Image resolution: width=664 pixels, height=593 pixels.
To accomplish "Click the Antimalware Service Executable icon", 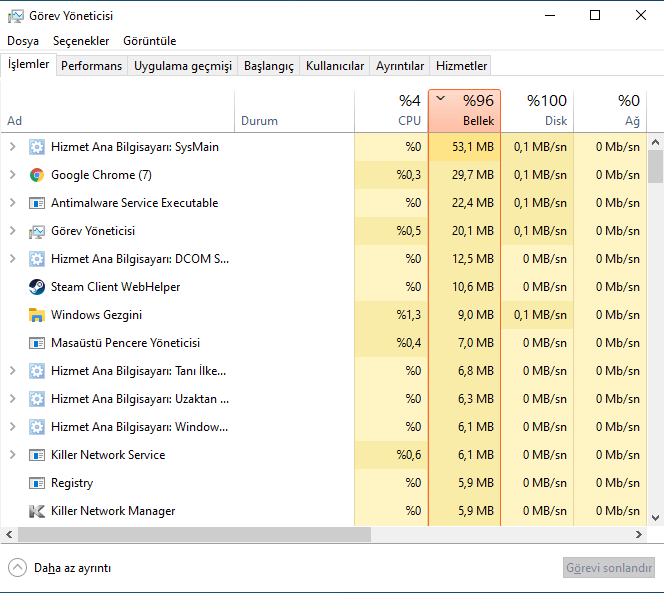I will [37, 203].
